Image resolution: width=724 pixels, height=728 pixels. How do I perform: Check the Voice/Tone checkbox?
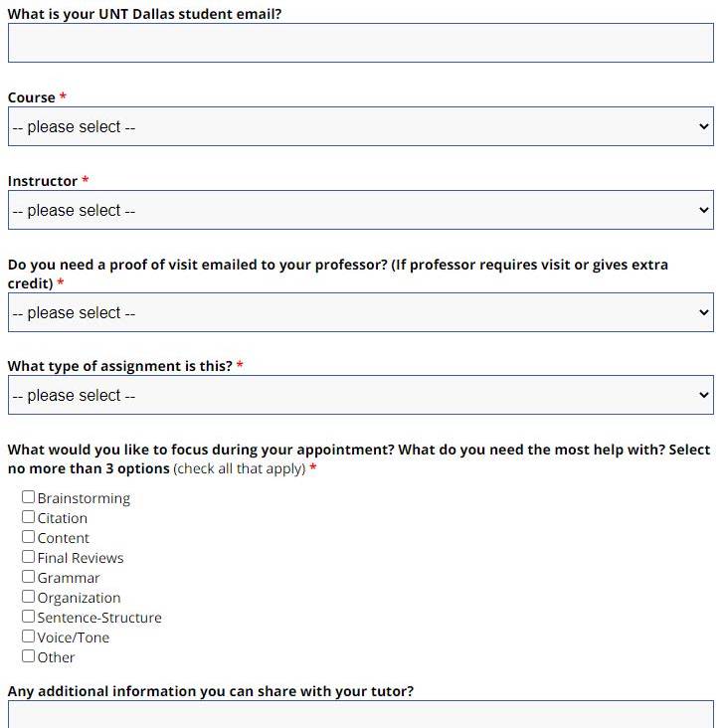click(x=29, y=637)
